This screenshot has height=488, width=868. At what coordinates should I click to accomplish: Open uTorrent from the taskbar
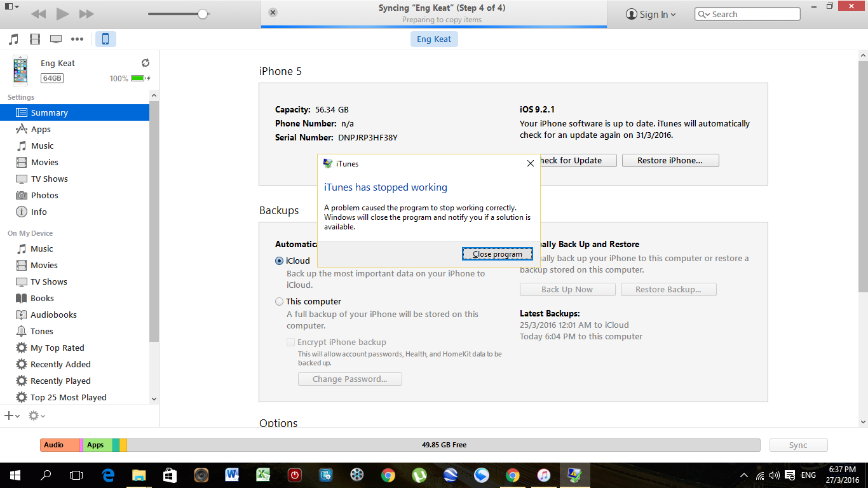pyautogui.click(x=419, y=475)
